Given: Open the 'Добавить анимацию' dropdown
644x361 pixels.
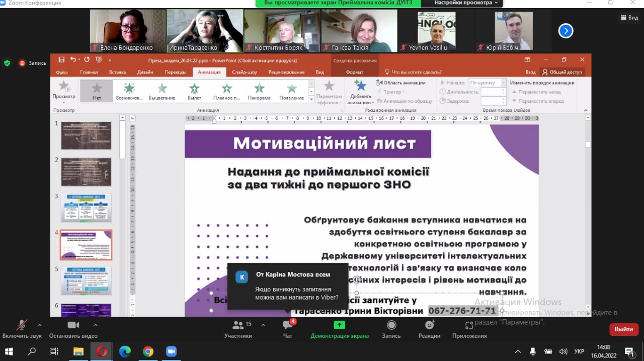Looking at the screenshot, I should (x=361, y=92).
